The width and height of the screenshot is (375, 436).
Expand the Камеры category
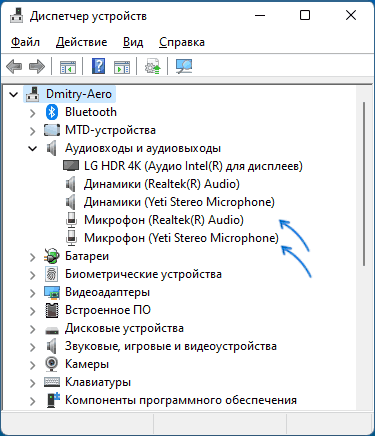coord(32,365)
